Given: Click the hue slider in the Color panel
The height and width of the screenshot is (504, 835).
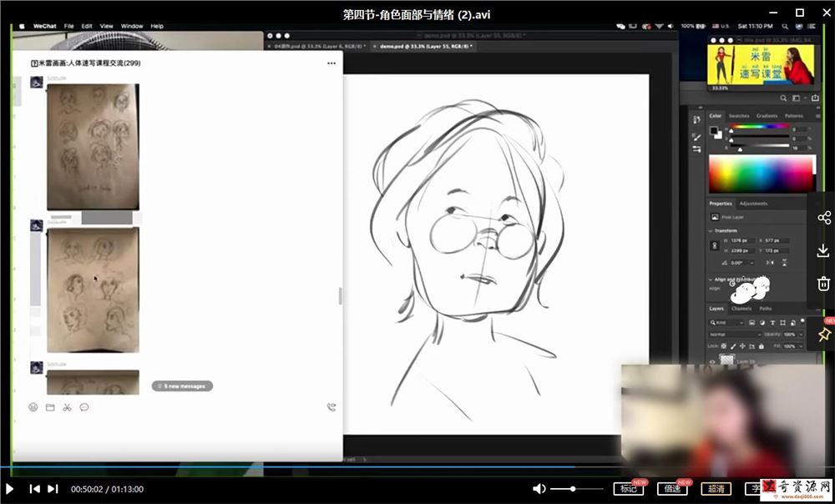Looking at the screenshot, I should [759, 127].
